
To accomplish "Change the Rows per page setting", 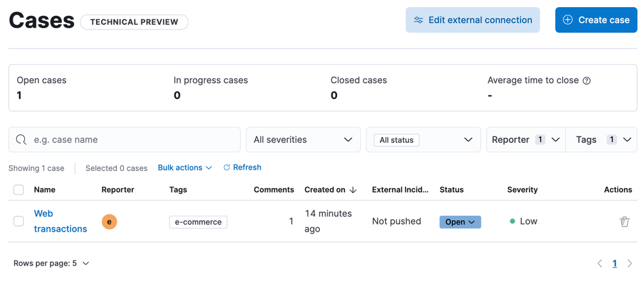I will (51, 263).
